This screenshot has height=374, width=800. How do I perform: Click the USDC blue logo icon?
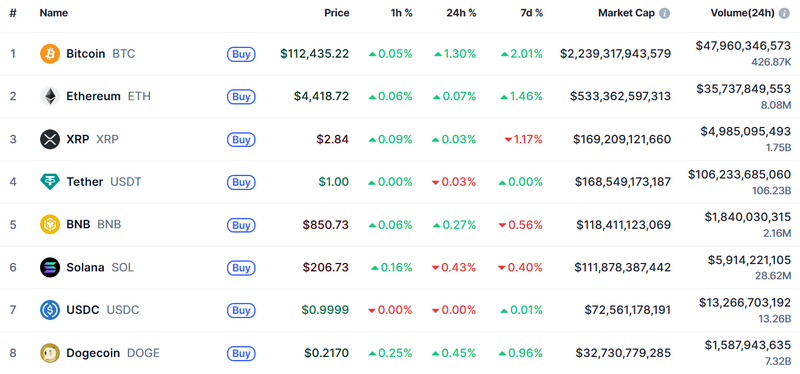(50, 310)
